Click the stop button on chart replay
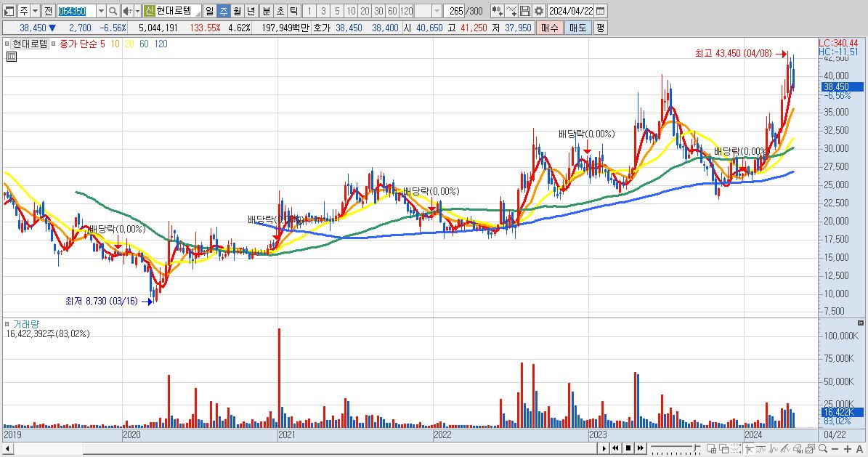Image resolution: width=868 pixels, height=457 pixels. click(x=628, y=448)
